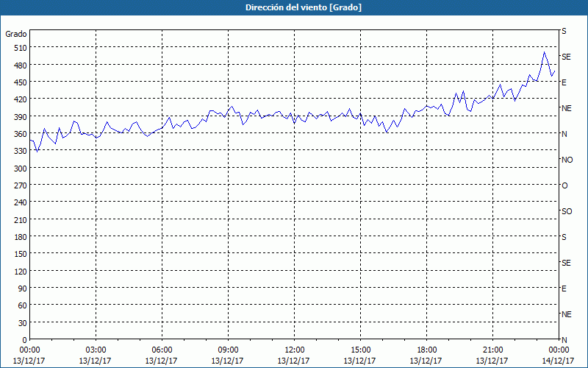
Task: Select the 06:00 time label
Action: click(x=162, y=350)
